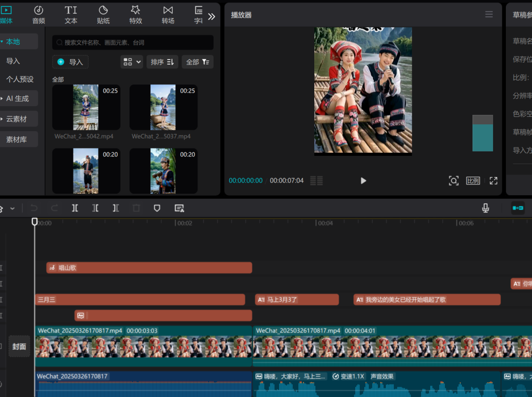Open the 素材库 material library
The width and height of the screenshot is (532, 397).
point(19,139)
